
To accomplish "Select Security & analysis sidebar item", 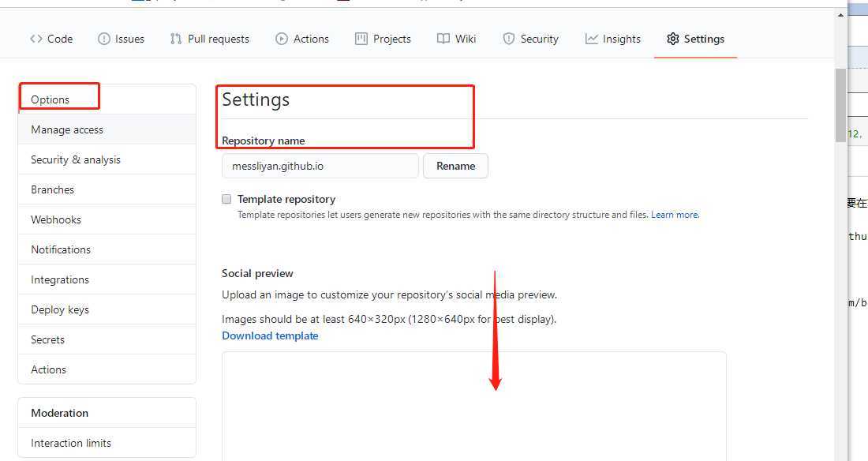I will point(76,159).
